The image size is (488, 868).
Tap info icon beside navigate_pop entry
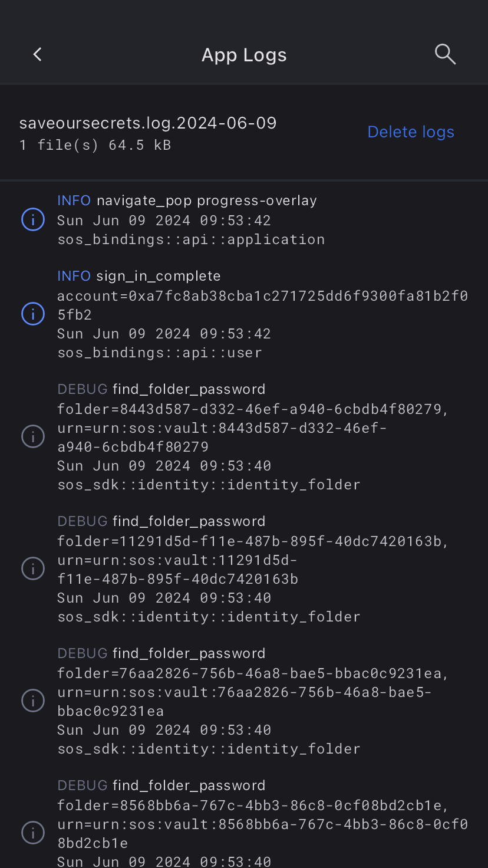coord(33,220)
